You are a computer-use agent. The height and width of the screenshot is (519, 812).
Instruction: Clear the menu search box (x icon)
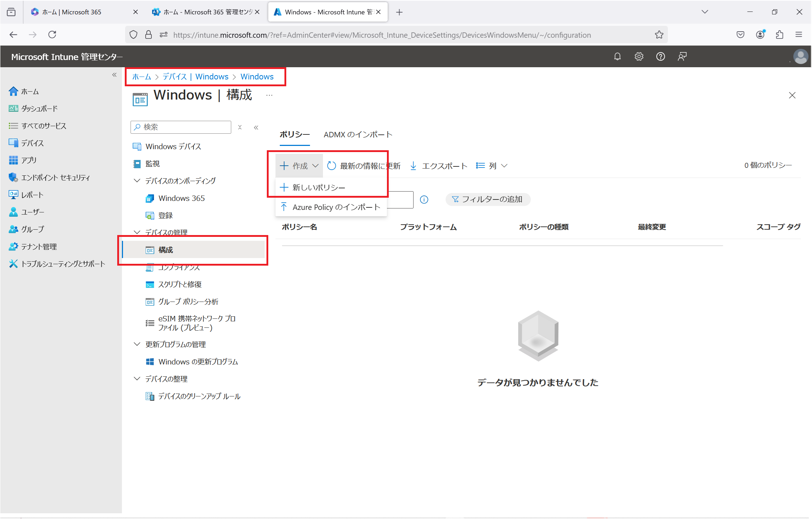(240, 127)
